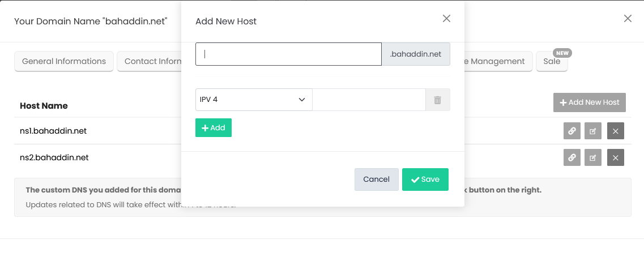Viewport: 644px width, 265px height.
Task: Click the NEW badge on Sale tab
Action: [x=562, y=53]
